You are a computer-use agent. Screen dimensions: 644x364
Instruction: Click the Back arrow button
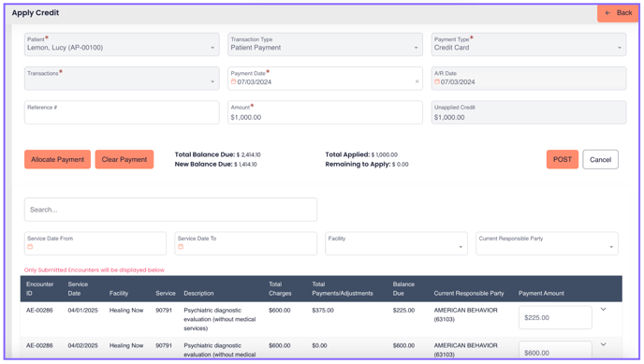(618, 13)
